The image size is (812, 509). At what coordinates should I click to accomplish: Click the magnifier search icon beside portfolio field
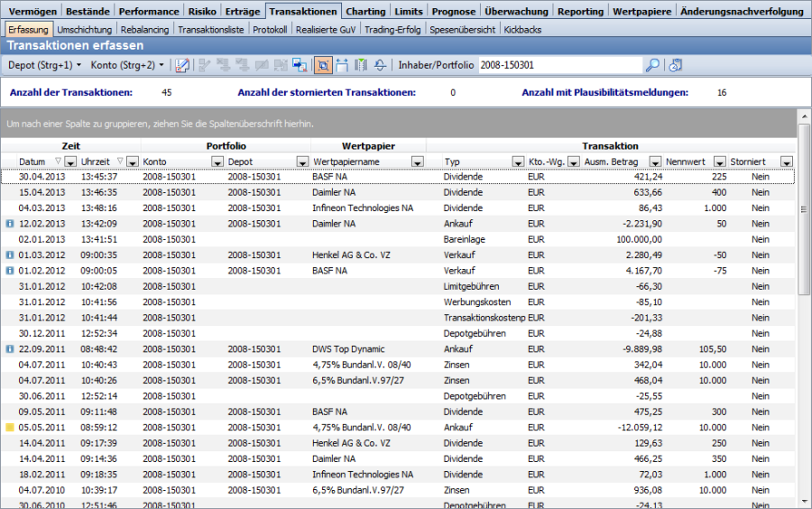tap(651, 65)
